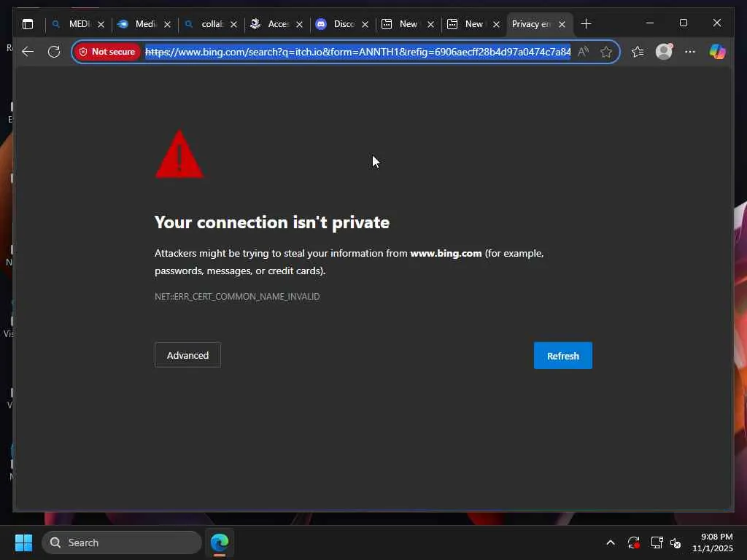Click the NET::ERR_CERT_COMMON_NAME_INVALID error code
This screenshot has height=560, width=747.
237,296
